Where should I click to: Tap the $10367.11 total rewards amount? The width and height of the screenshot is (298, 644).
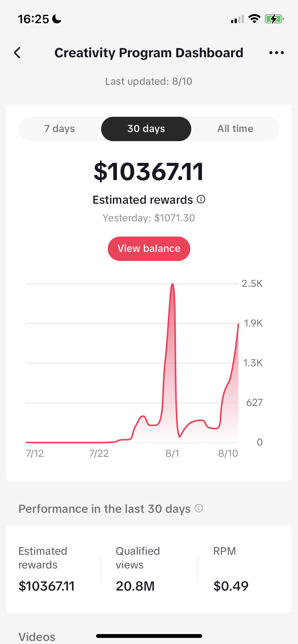pos(149,172)
